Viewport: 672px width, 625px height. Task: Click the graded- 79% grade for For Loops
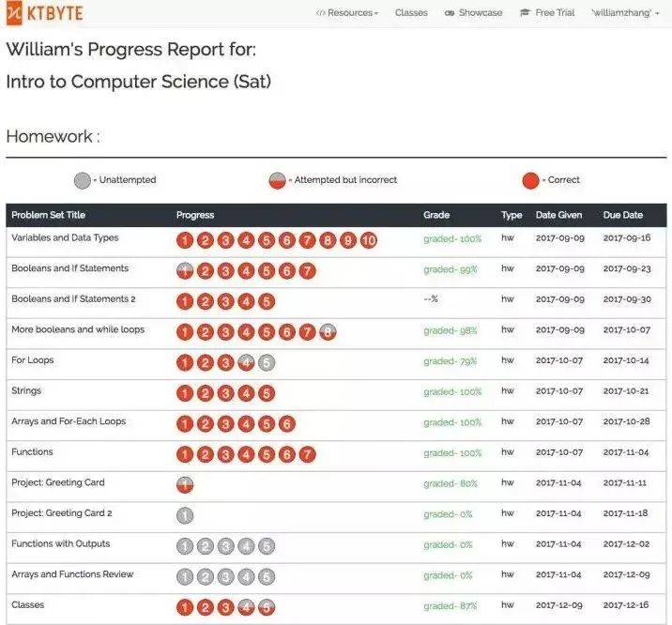click(x=450, y=361)
